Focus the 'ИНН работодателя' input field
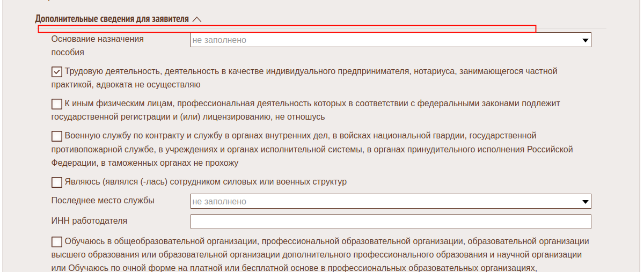644x272 pixels. 391,222
